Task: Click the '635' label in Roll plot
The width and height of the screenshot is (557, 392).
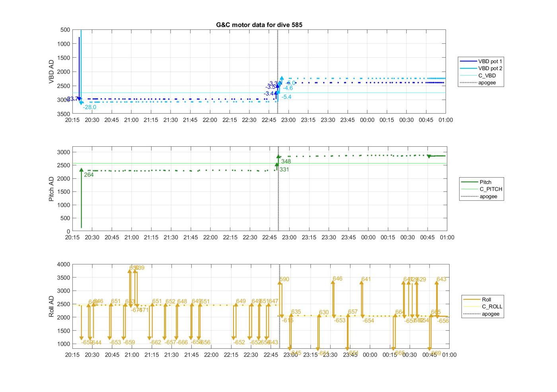Action: 296,312
